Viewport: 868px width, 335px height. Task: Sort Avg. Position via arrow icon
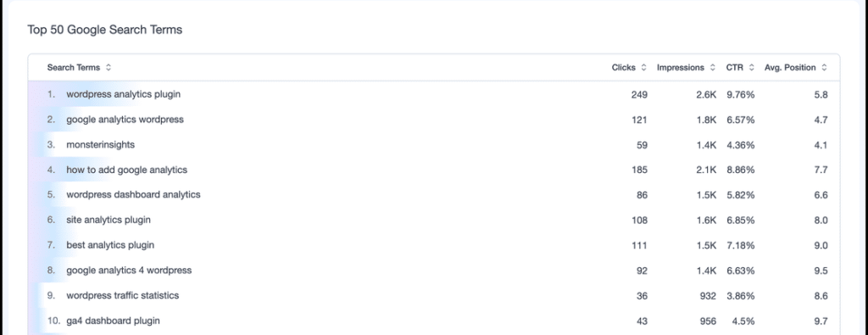[x=824, y=68]
